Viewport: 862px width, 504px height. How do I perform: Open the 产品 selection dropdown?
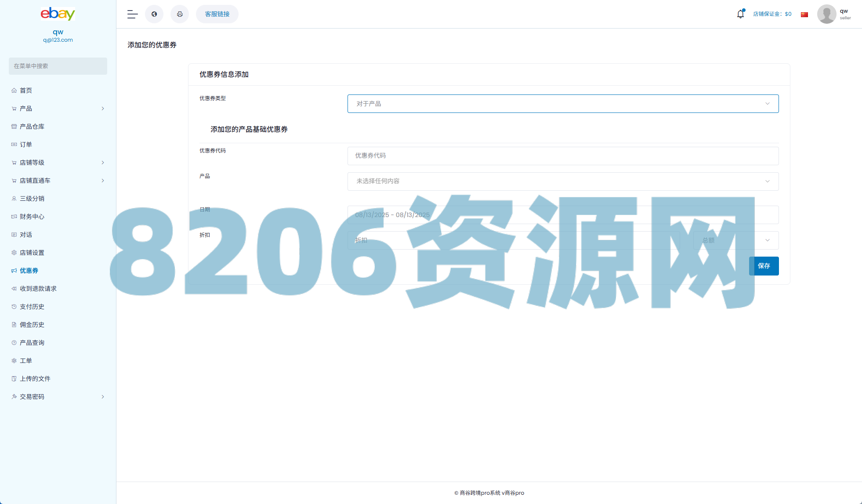pos(563,181)
